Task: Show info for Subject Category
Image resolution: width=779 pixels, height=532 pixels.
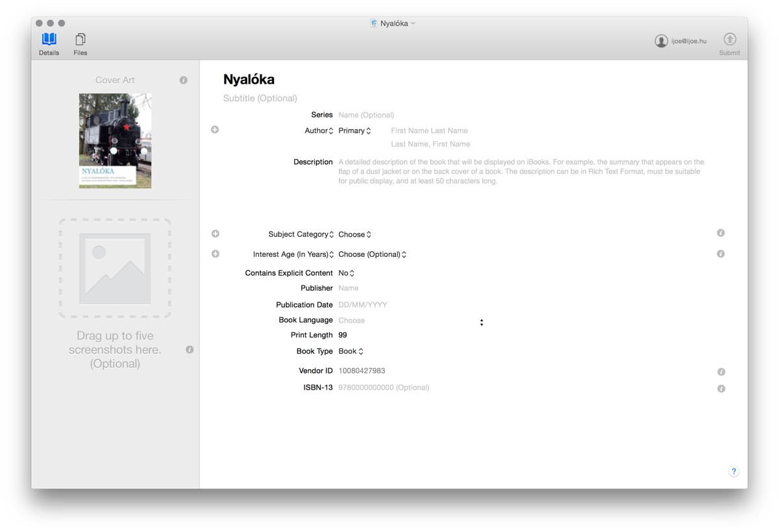Action: (721, 233)
